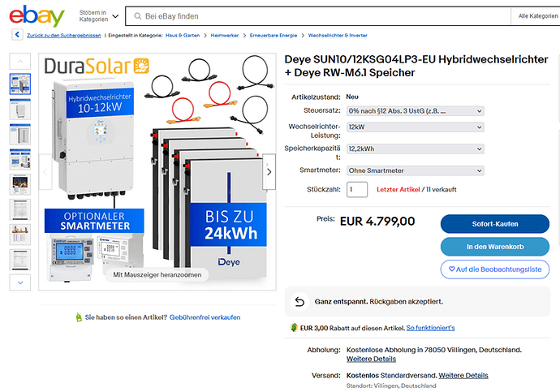Click the Sofort-Kaufen button
Screen dimensions: 560x392
(494, 224)
